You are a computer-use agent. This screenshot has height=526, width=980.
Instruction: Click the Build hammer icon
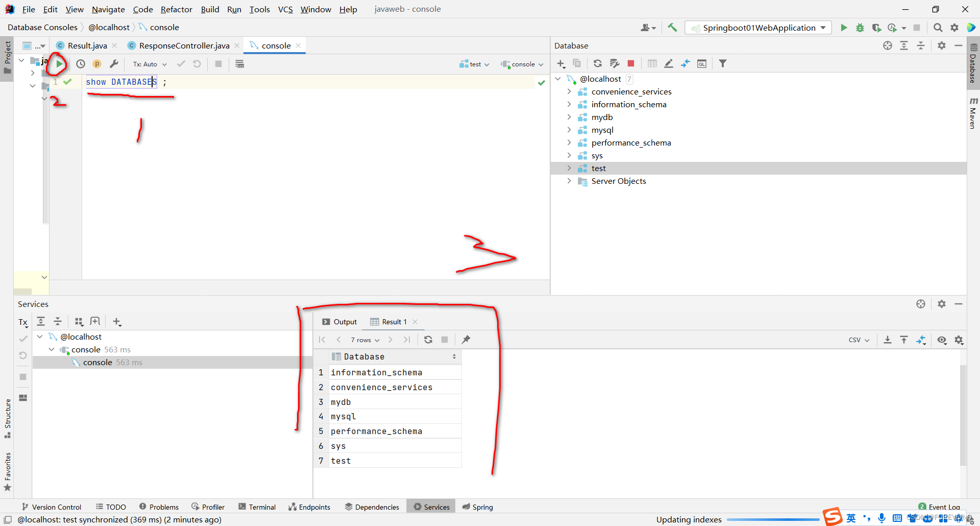pyautogui.click(x=672, y=28)
